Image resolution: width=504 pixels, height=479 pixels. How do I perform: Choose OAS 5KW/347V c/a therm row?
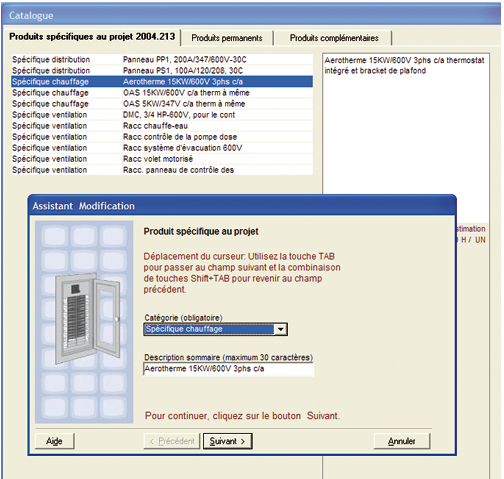pos(162,104)
